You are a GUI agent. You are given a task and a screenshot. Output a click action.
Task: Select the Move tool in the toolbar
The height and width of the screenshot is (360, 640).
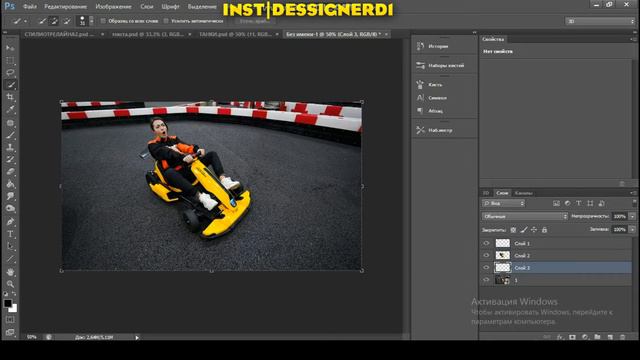pyautogui.click(x=10, y=48)
